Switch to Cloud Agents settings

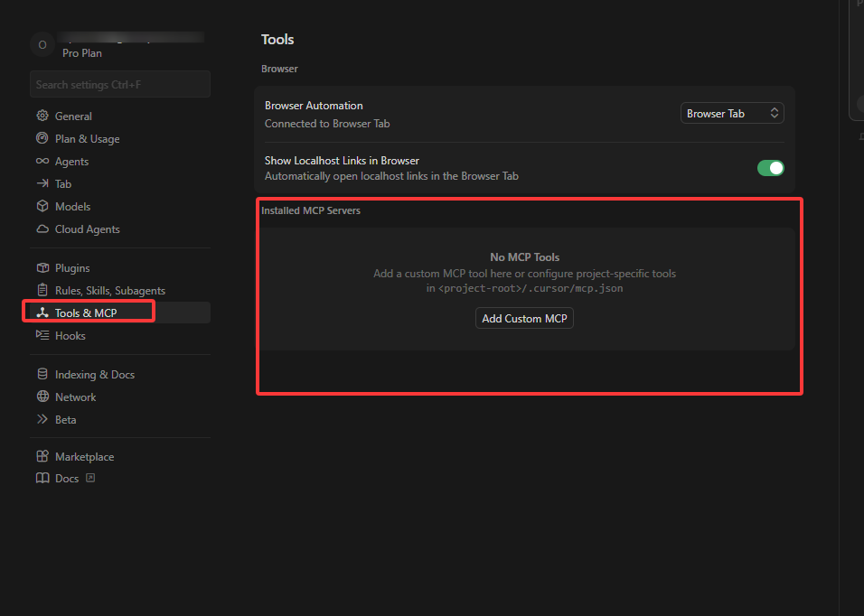[x=120, y=229]
